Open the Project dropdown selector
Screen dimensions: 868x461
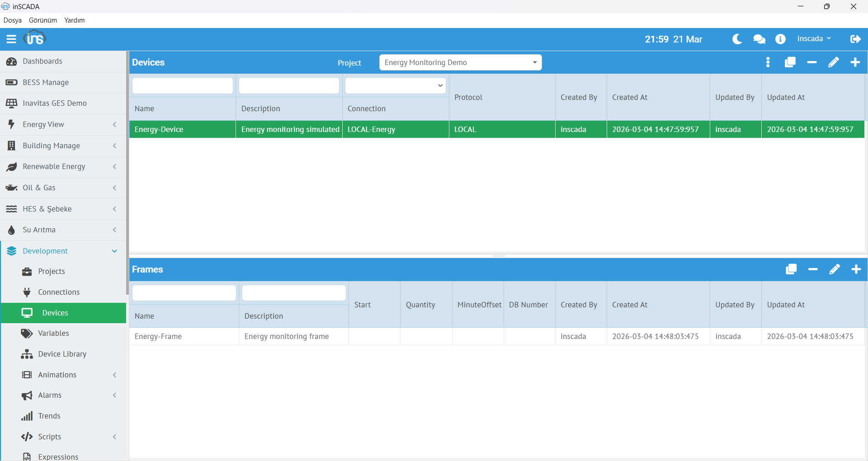pos(460,62)
